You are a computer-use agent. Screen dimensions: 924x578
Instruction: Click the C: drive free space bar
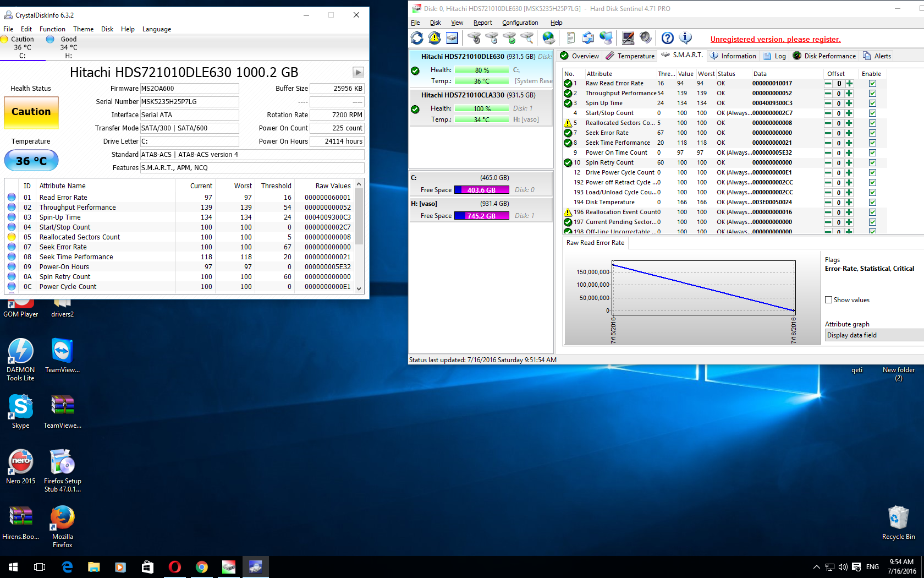tap(481, 190)
